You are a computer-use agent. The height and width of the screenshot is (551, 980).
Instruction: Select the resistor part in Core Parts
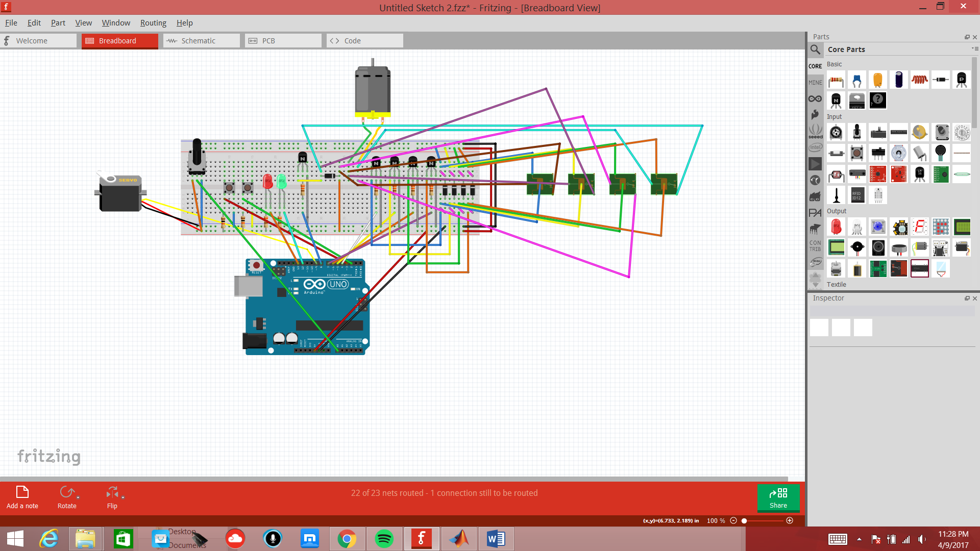[x=836, y=79]
